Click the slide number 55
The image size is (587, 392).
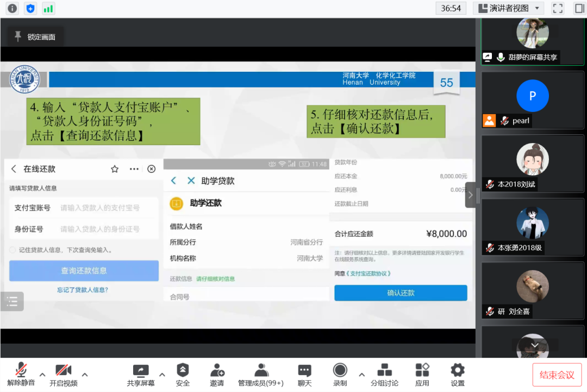pos(446,82)
